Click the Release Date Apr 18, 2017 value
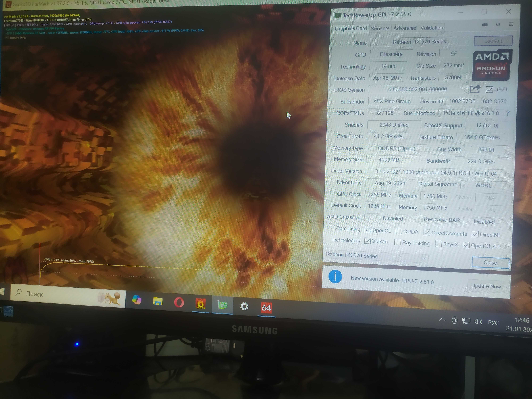532x399 pixels. click(388, 78)
